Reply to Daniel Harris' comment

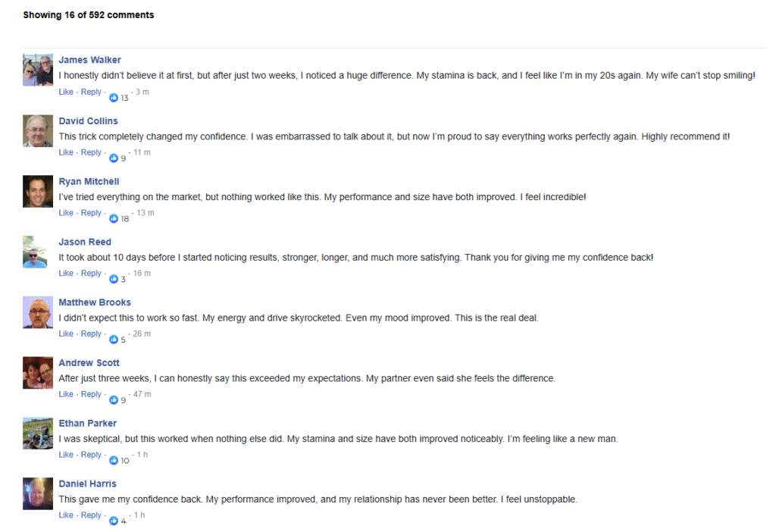point(91,515)
